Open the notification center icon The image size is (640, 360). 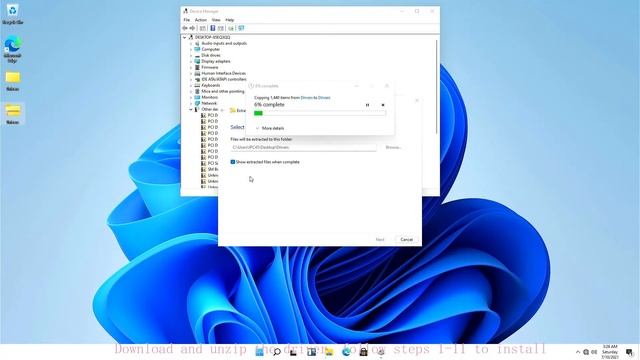pyautogui.click(x=629, y=352)
